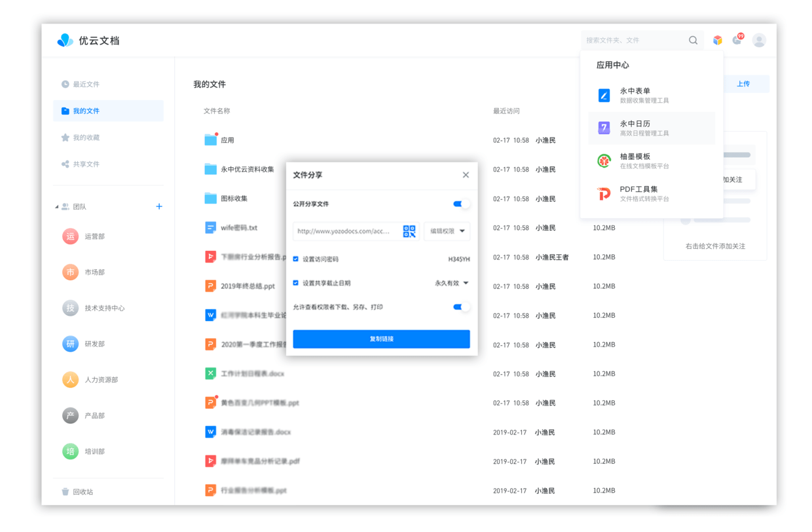Click the 永中日历 purple calendar icon
812x532 pixels.
click(x=604, y=128)
